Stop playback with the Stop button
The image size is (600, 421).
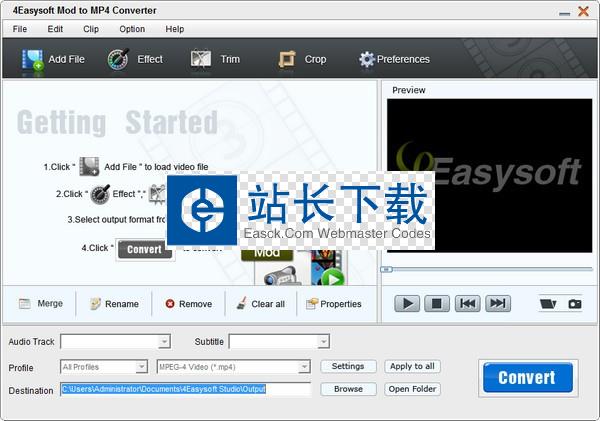437,303
